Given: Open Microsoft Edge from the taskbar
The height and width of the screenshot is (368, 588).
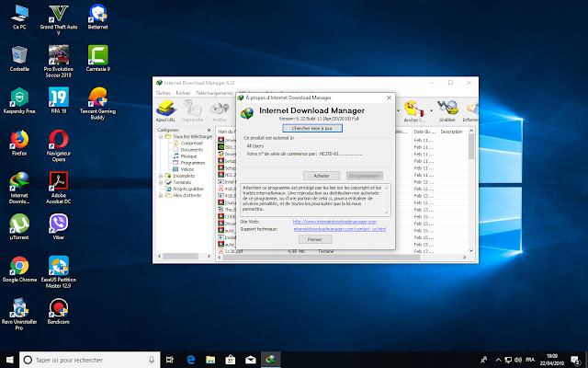Looking at the screenshot, I should (190, 360).
